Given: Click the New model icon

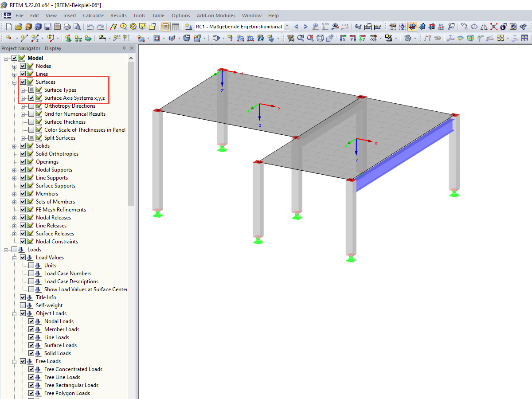Looking at the screenshot, I should tap(9, 27).
